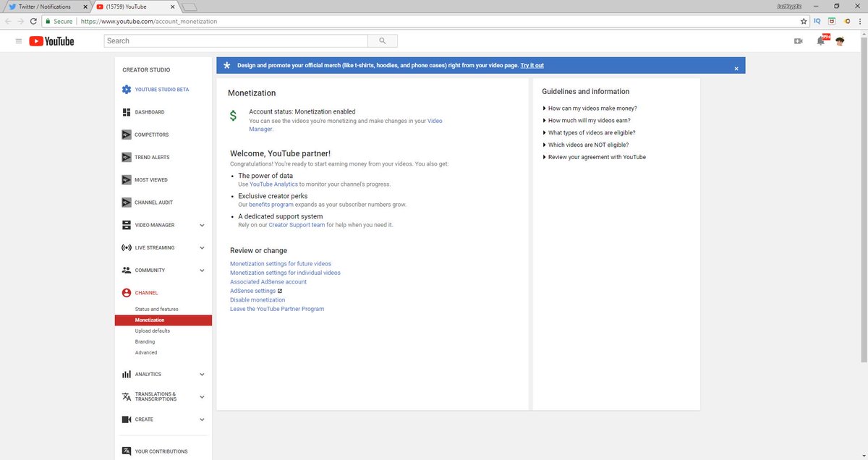
Task: Expand Translations & Transcriptions chevron
Action: [202, 396]
